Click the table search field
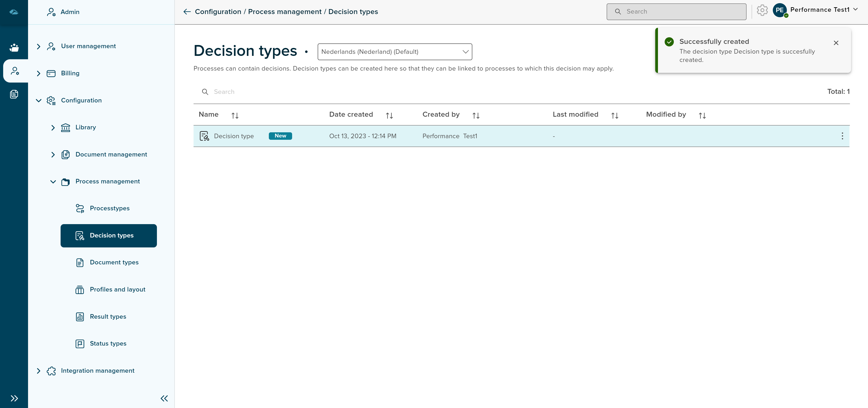Image resolution: width=868 pixels, height=408 pixels. pos(303,92)
